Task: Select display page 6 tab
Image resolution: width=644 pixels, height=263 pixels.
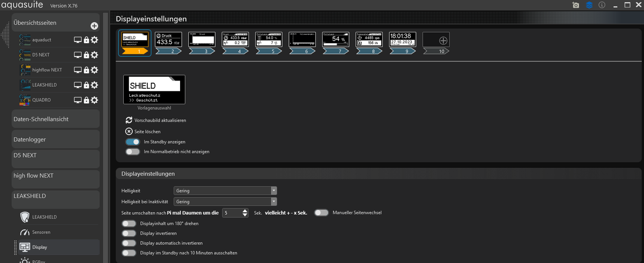Action: point(302,43)
